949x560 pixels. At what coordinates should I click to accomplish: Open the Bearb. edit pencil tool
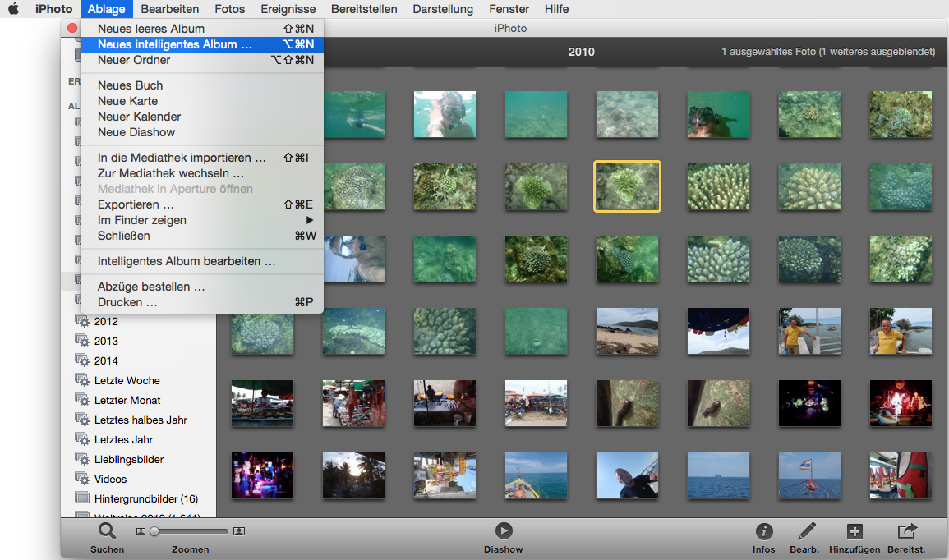click(806, 532)
